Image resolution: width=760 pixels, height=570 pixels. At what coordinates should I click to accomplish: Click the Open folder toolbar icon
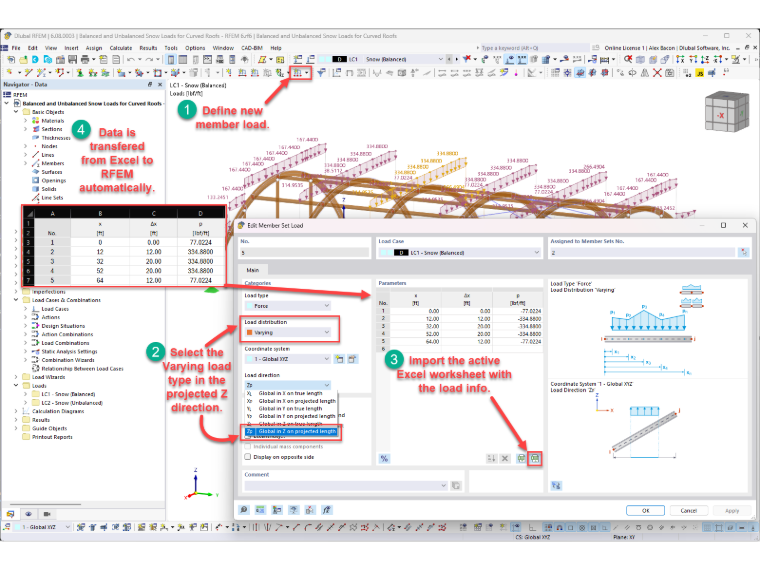click(23, 59)
